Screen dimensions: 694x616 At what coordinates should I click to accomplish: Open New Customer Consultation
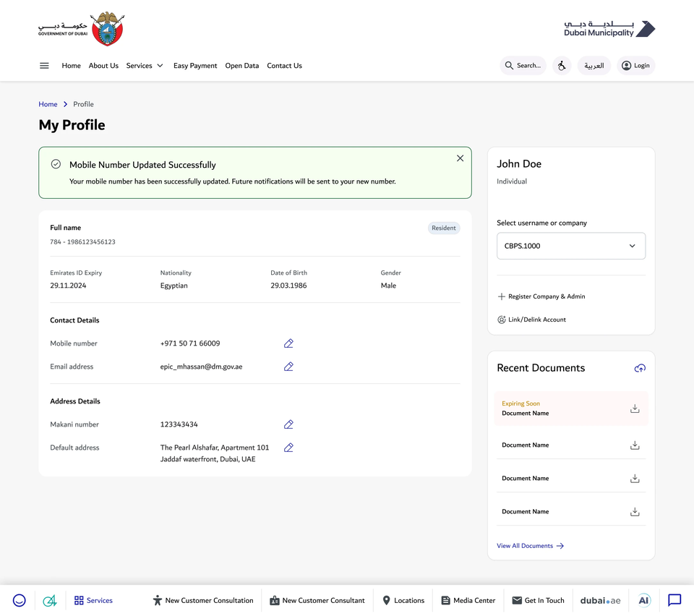[203, 601]
